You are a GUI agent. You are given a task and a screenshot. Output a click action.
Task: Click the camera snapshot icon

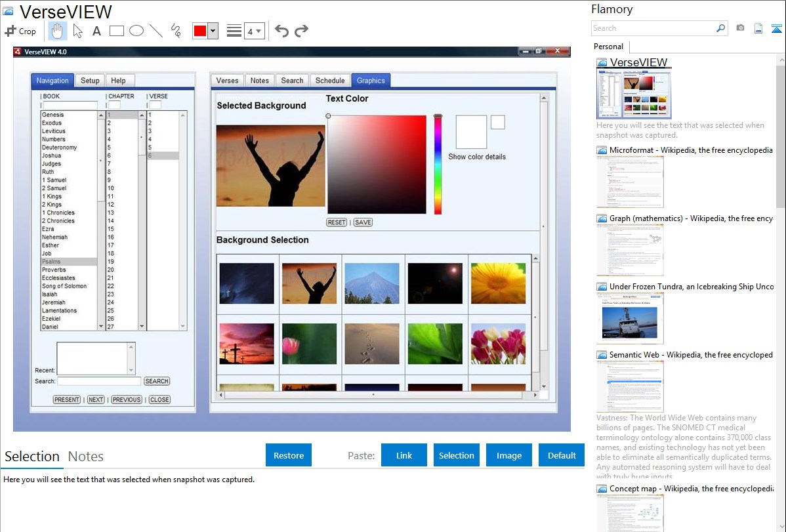coord(740,28)
